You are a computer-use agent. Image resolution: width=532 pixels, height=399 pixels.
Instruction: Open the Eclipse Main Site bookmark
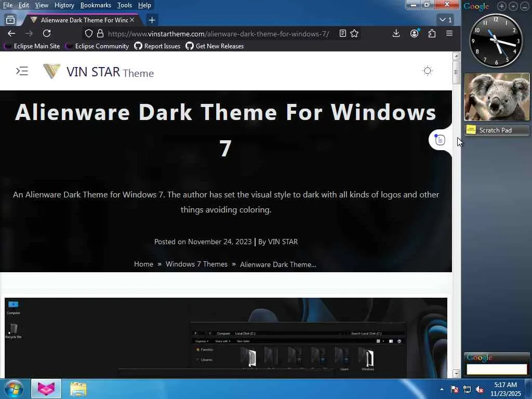[x=32, y=46]
